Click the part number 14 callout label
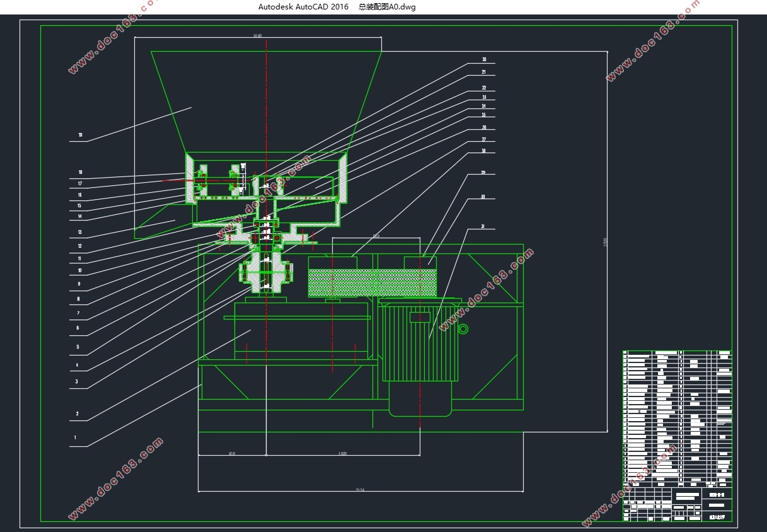767x532 pixels. point(79,216)
